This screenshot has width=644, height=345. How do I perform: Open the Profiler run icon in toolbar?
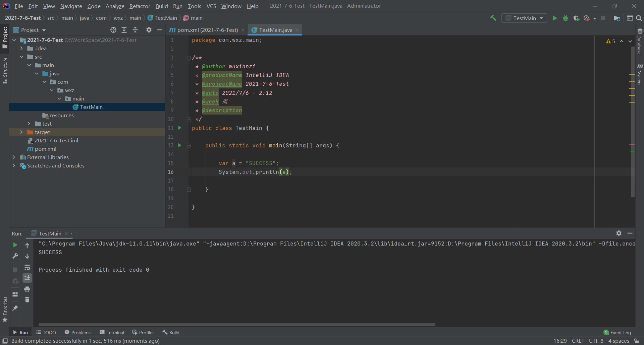tap(587, 18)
